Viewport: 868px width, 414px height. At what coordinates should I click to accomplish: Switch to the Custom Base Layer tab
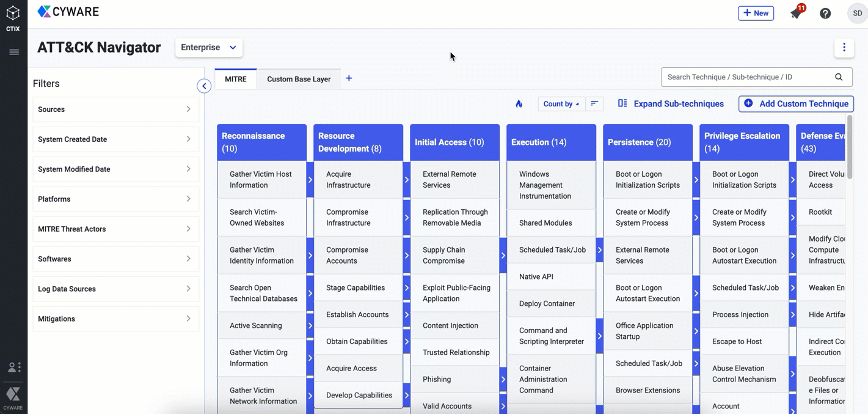tap(299, 79)
